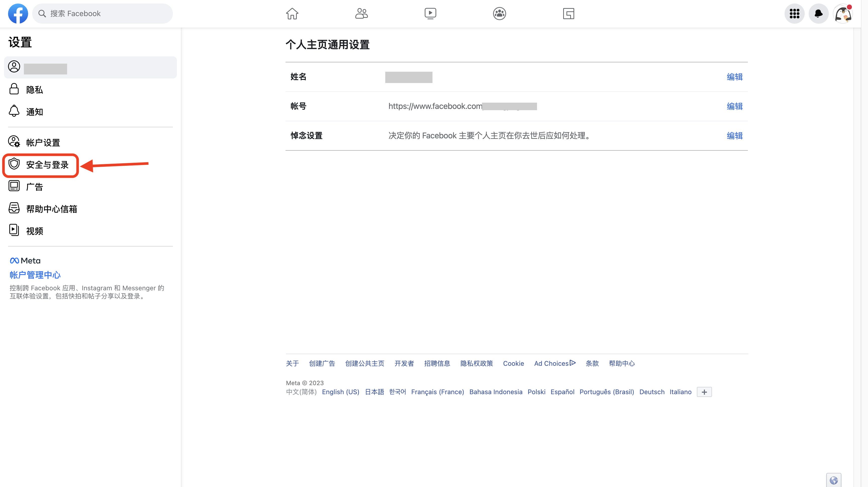Click the shield icon beside 安全与登录
This screenshot has width=868, height=487.
coord(14,164)
